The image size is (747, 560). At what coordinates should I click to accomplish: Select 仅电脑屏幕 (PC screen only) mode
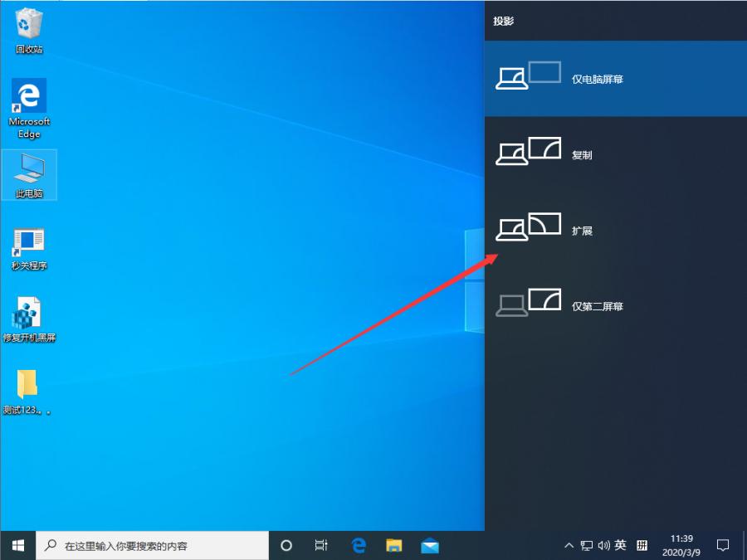[x=614, y=79]
